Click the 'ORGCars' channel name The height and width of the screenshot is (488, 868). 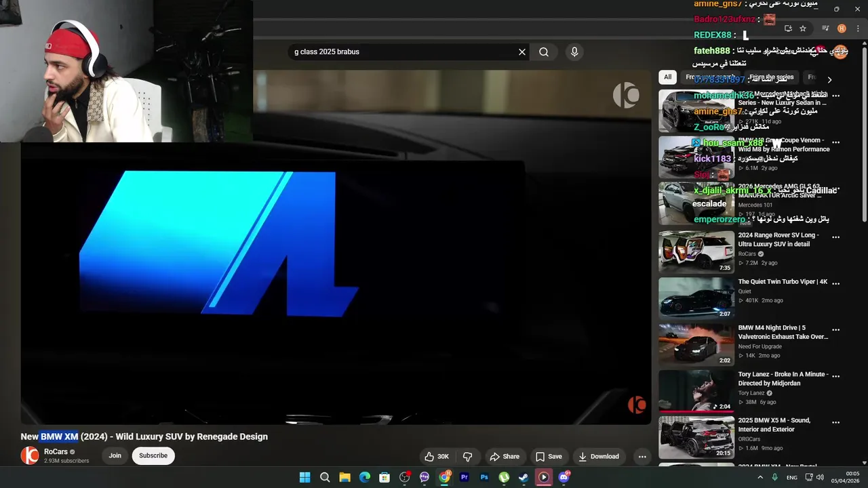[x=749, y=439]
